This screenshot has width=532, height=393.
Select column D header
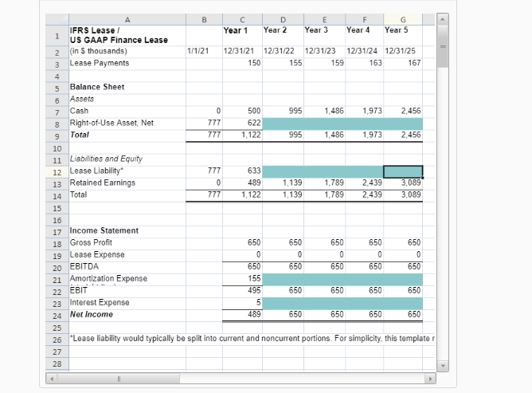click(x=283, y=20)
